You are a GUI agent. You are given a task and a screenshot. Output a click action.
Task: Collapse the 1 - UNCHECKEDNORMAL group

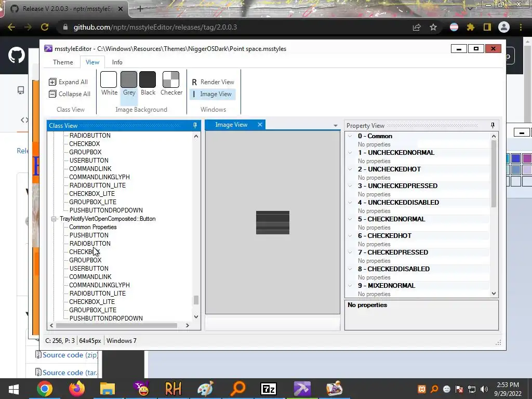(350, 153)
